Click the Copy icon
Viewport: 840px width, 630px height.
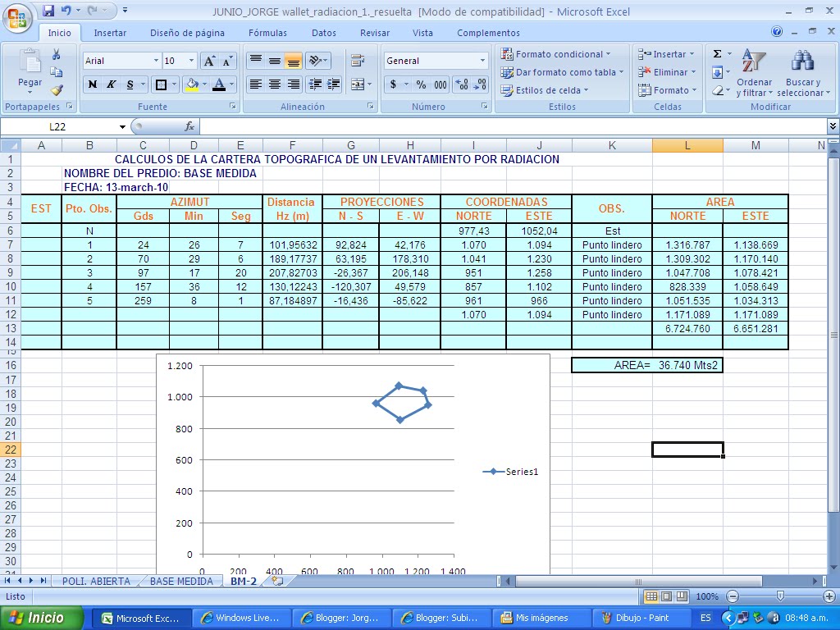(57, 72)
